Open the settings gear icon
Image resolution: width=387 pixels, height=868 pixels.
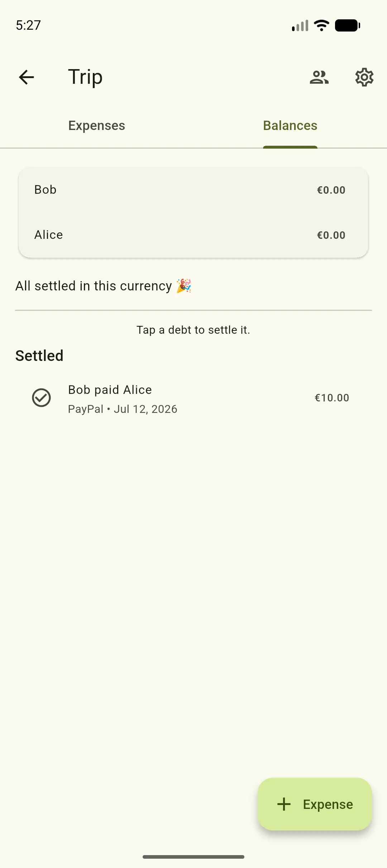coord(364,77)
